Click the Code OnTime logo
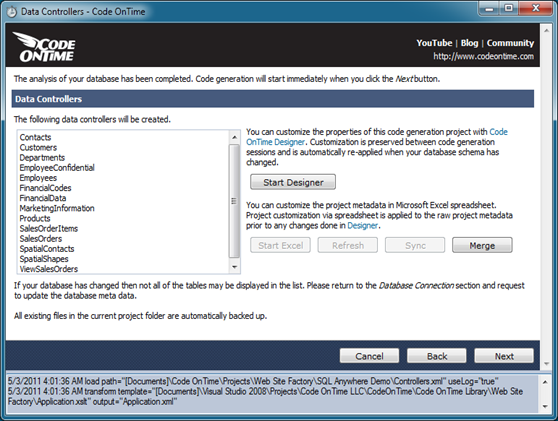The image size is (558, 421). 44,47
